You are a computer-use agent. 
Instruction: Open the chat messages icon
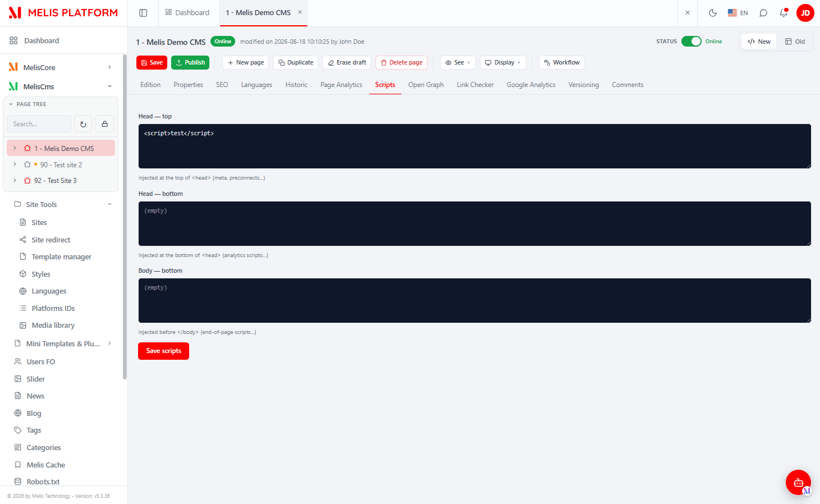click(763, 13)
